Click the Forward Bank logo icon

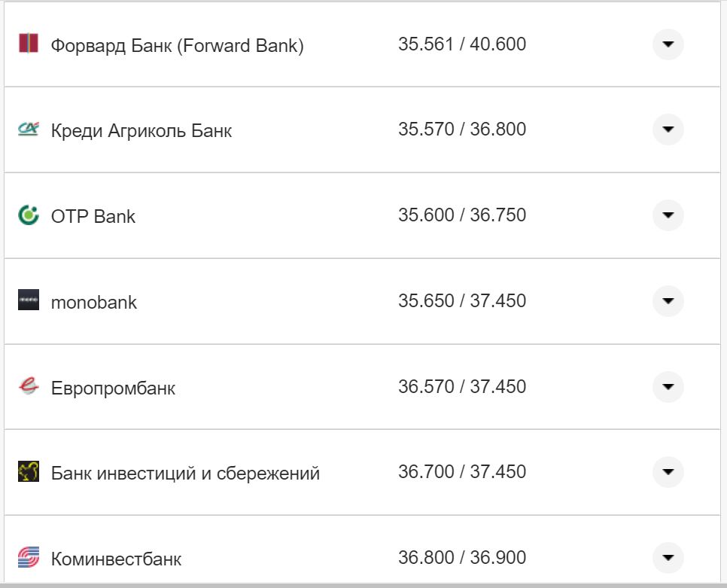28,44
